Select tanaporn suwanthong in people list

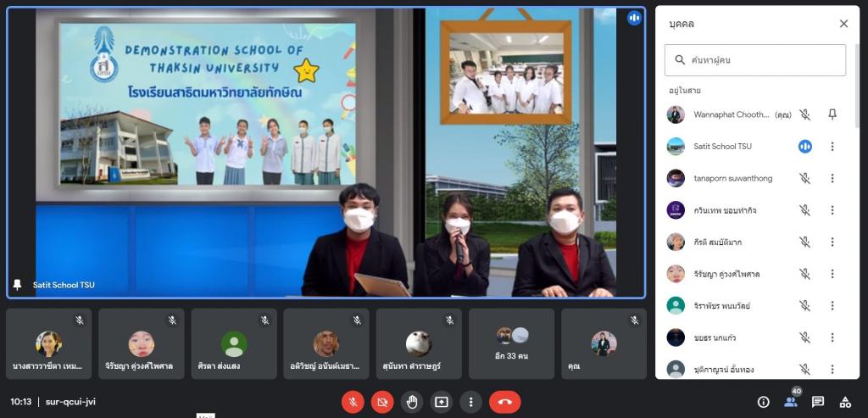(733, 178)
